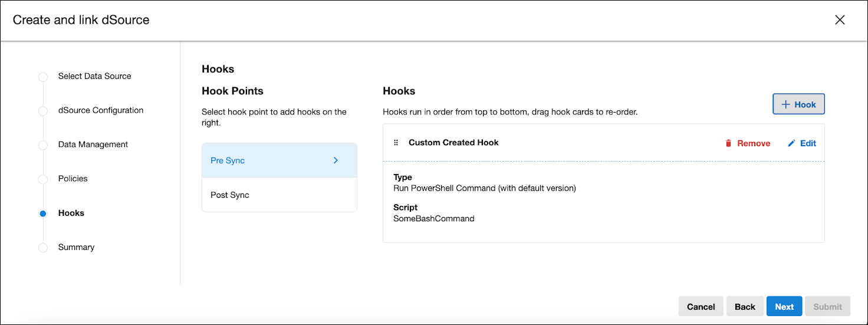Remove the Custom Created Hook

pos(747,143)
